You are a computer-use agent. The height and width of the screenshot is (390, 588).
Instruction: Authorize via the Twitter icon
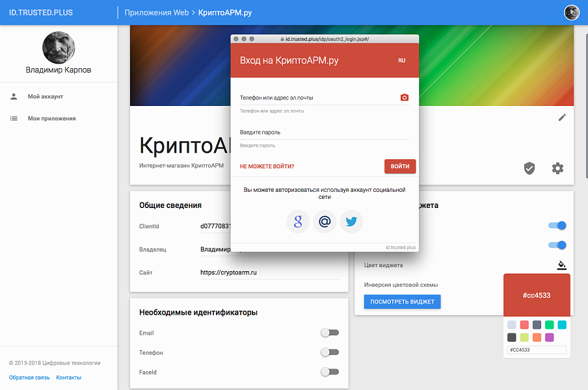351,221
